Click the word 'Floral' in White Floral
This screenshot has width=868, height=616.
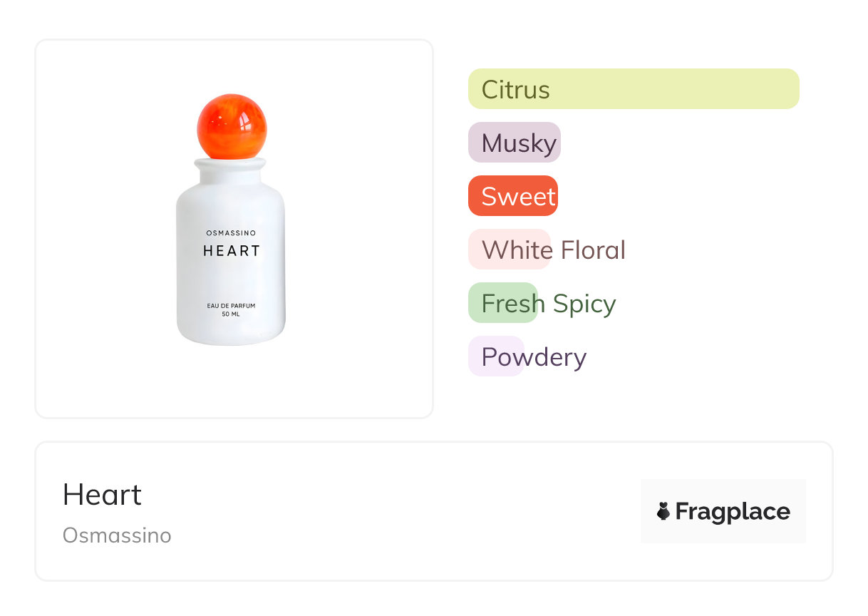point(593,250)
